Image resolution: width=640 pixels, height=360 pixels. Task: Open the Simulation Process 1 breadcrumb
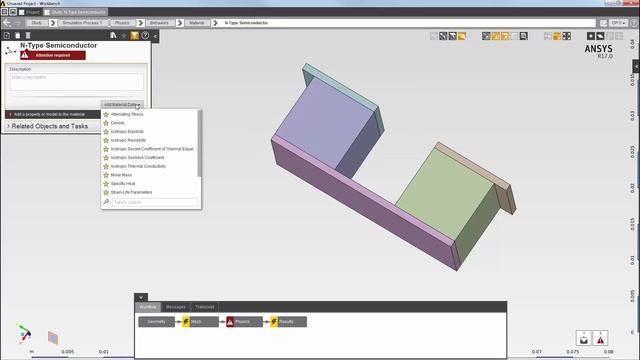coord(82,23)
